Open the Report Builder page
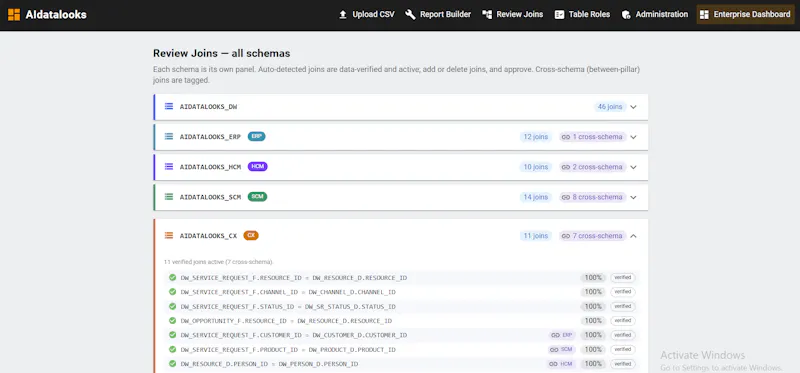 click(x=438, y=15)
